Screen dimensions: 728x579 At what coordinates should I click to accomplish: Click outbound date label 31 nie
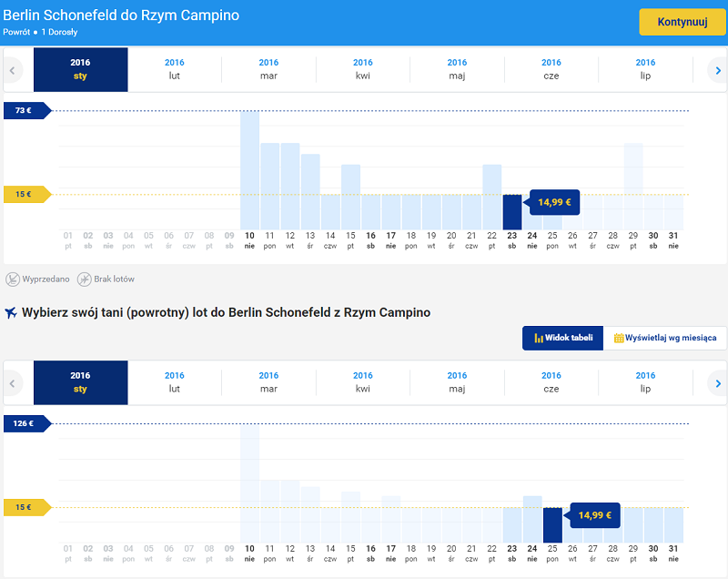673,240
